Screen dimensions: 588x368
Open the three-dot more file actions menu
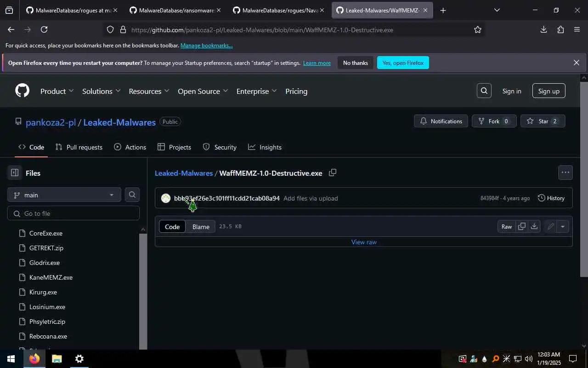[x=565, y=172]
